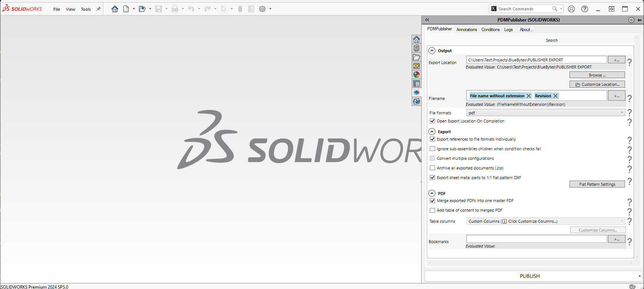644x289 pixels.
Task: Click the PUBLISH button
Action: click(530, 276)
